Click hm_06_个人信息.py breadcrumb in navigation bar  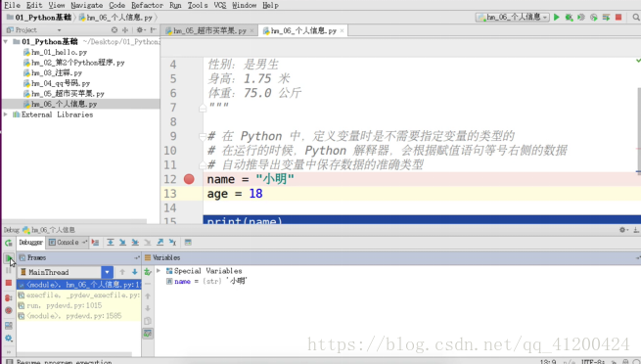115,18
